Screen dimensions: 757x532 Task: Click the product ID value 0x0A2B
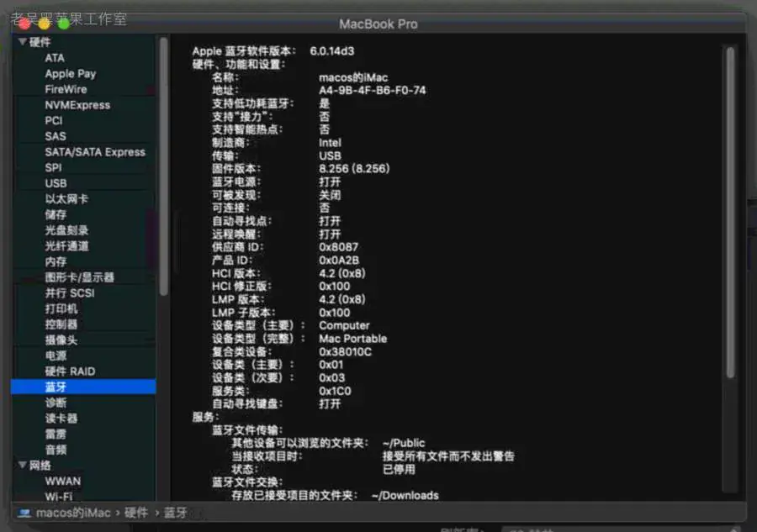tap(339, 261)
